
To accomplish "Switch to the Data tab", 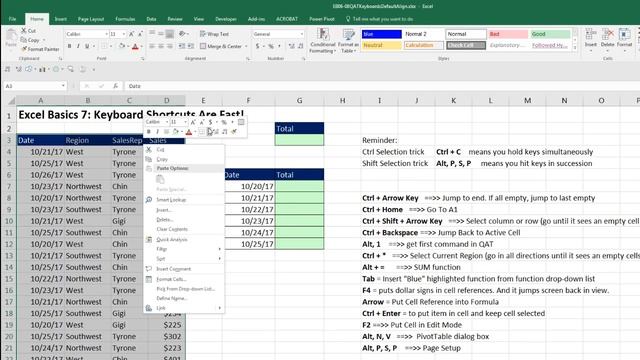I will pos(151,19).
